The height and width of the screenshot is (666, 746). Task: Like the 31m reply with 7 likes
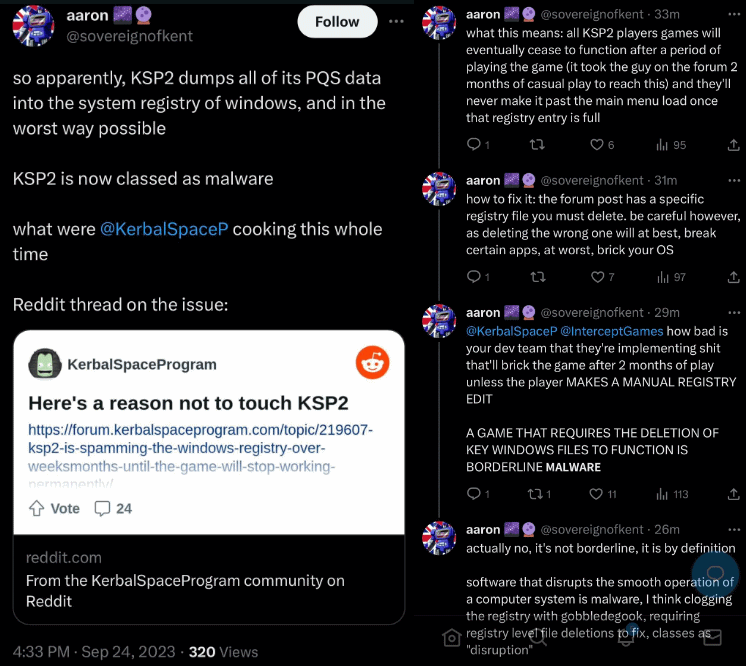coord(598,277)
